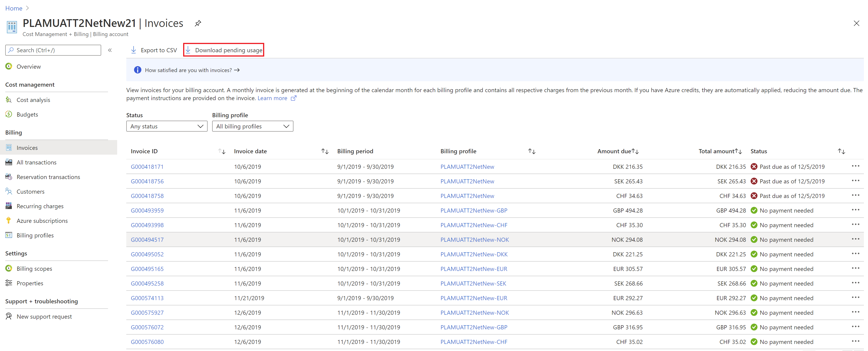The width and height of the screenshot is (868, 351).
Task: Open invoice G000576072
Action: click(x=147, y=327)
